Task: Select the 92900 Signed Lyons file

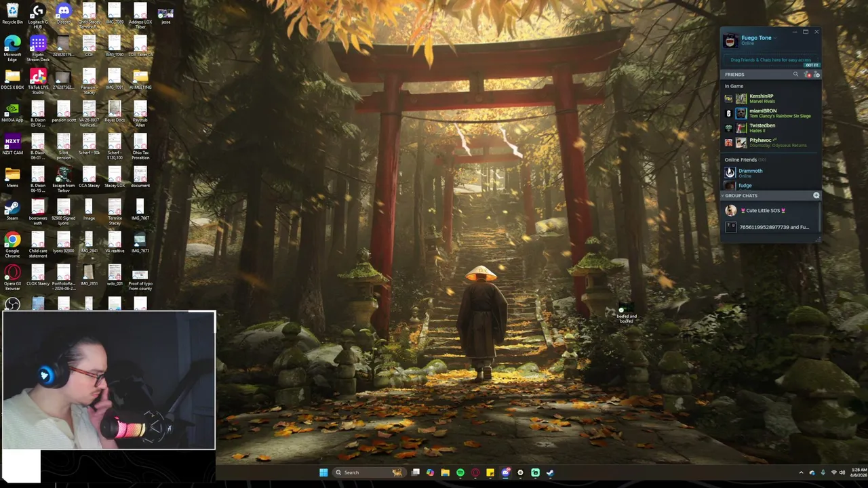Action: [64, 212]
